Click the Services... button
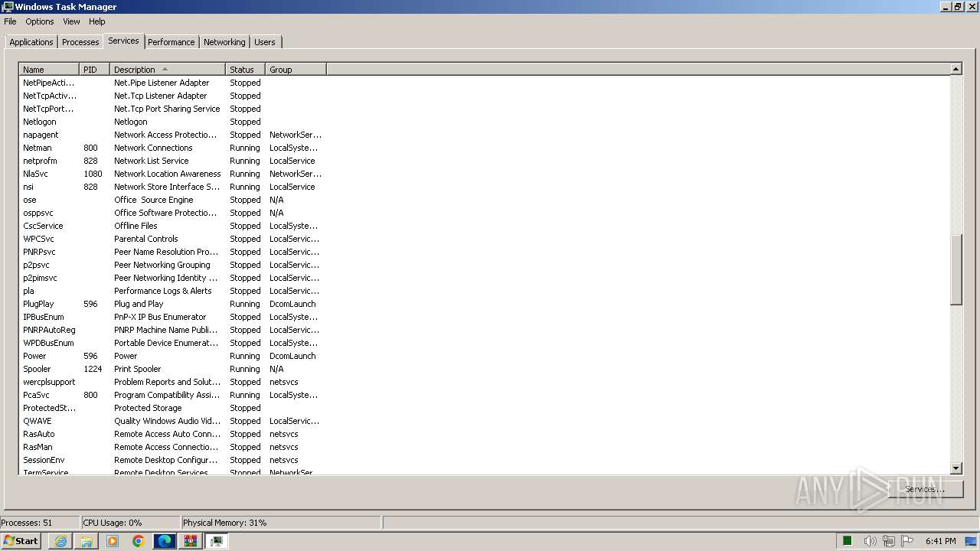The width and height of the screenshot is (980, 551). point(925,489)
